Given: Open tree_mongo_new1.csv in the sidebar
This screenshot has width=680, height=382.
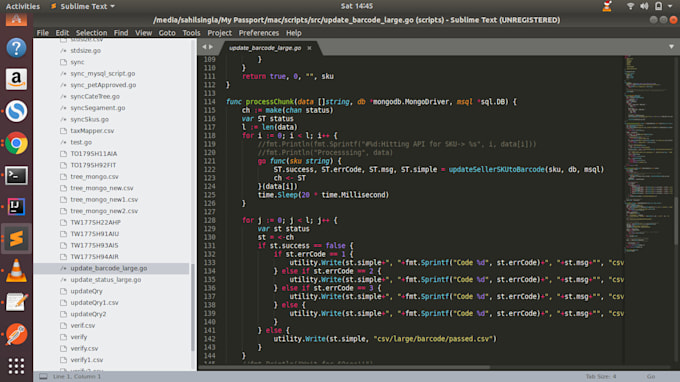Looking at the screenshot, I should (x=104, y=199).
